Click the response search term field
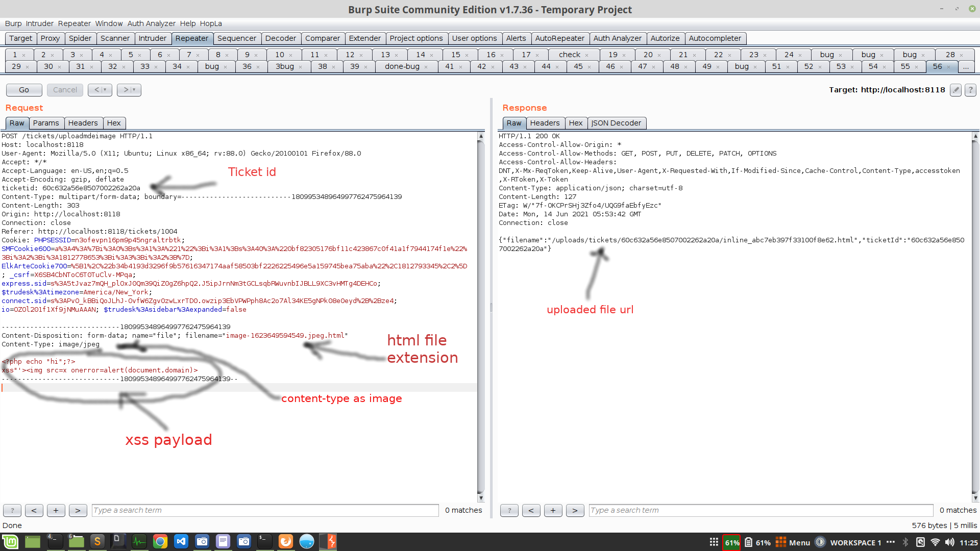This screenshot has height=551, width=980. point(761,510)
